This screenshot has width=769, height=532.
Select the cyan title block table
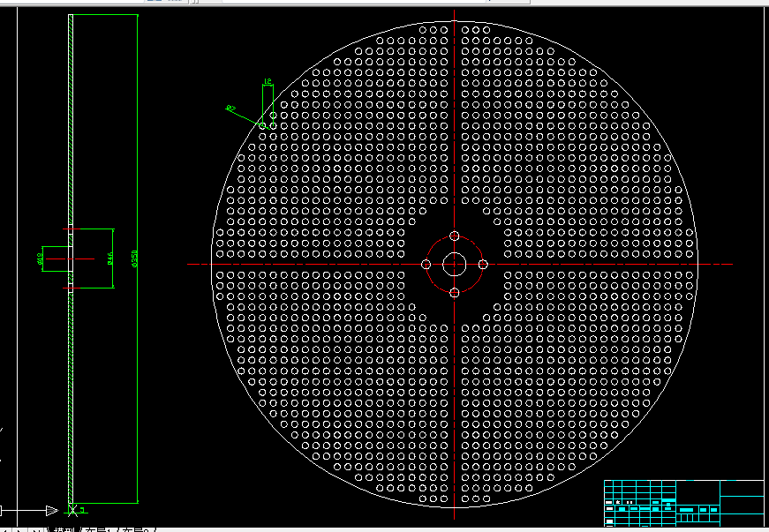click(684, 504)
